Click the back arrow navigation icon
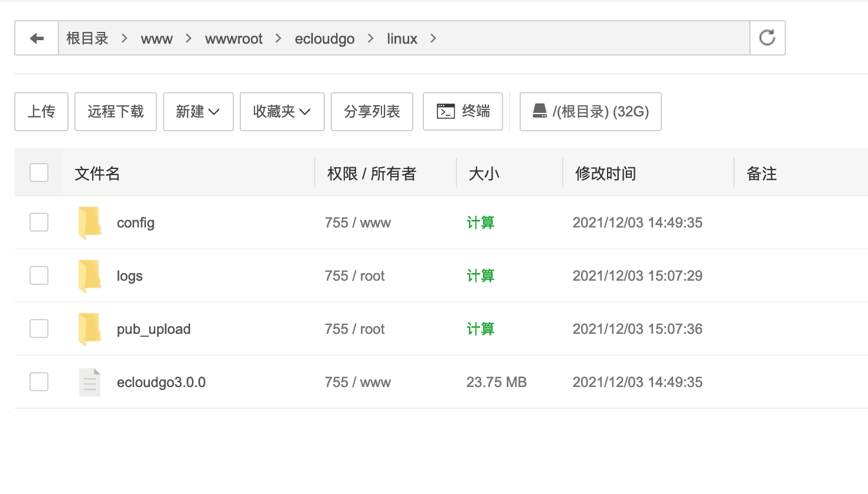Viewport: 868px width, 494px height. pos(37,38)
